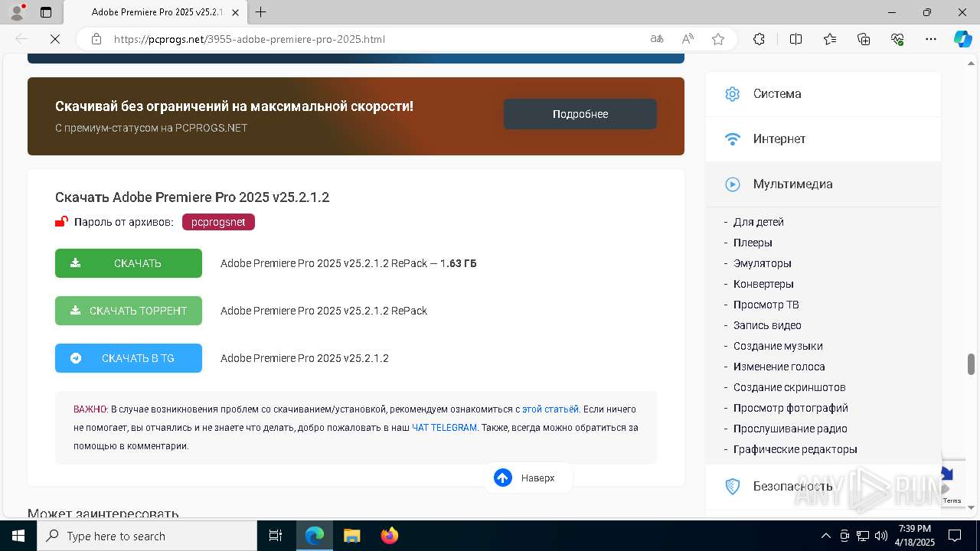Viewport: 980px width, 551px height.
Task: Open Просмотр ТВ subcategory
Action: pyautogui.click(x=766, y=305)
